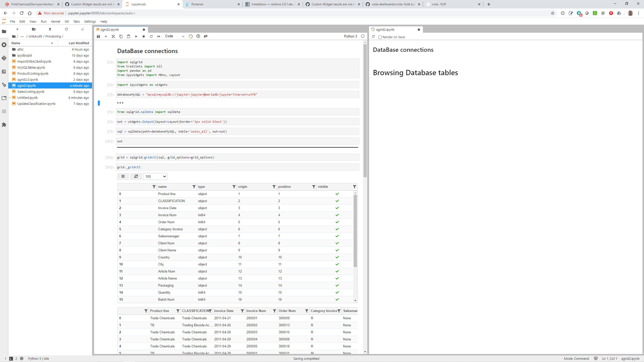This screenshot has height=362, width=644.
Task: Open the Extension Manager puzzle icon
Action: 4,125
